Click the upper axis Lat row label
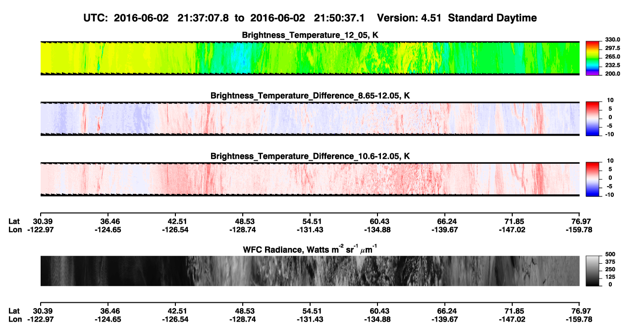Image resolution: width=644 pixels, height=330 pixels. (x=14, y=222)
